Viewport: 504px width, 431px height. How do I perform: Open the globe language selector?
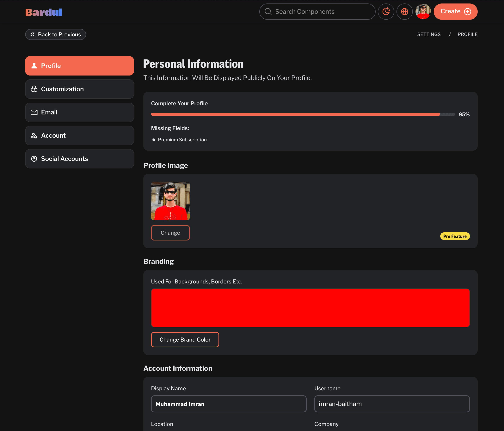click(x=404, y=12)
